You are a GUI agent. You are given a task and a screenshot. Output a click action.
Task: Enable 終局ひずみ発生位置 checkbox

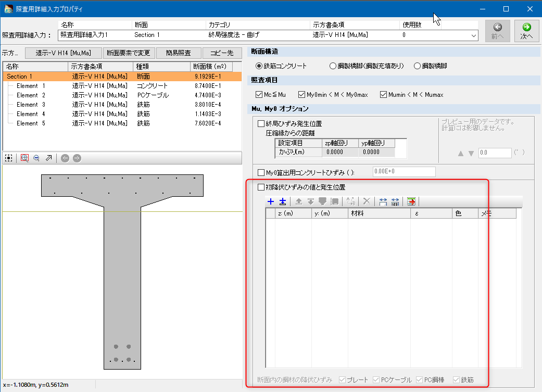coord(261,124)
